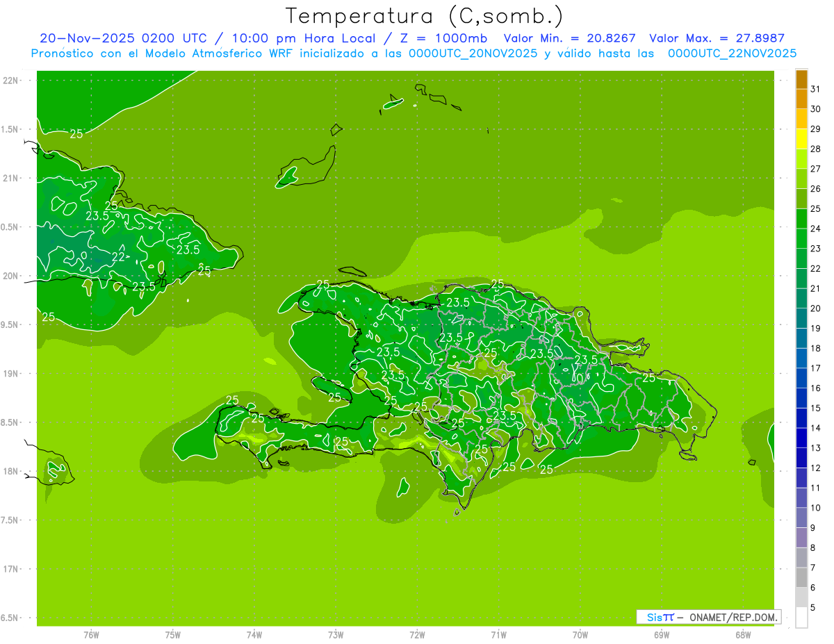The height and width of the screenshot is (644, 834).
Task: Pick the dark orange swatch above 31
Action: point(801,79)
